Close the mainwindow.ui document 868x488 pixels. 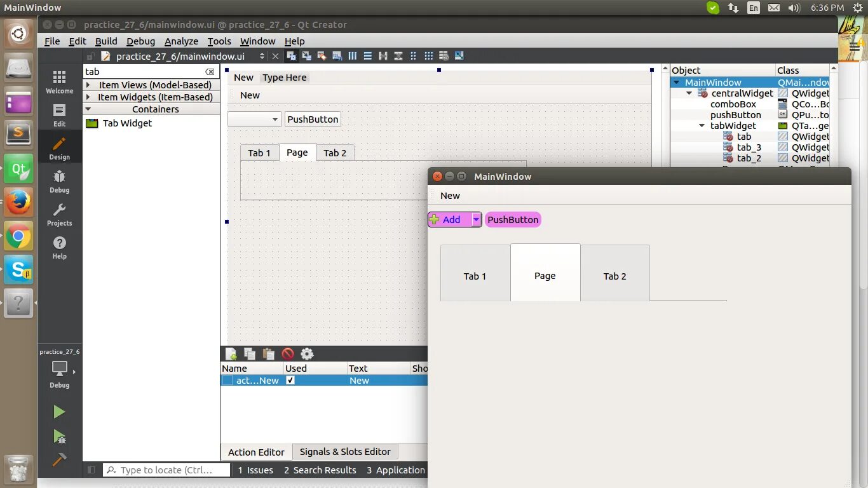[275, 56]
